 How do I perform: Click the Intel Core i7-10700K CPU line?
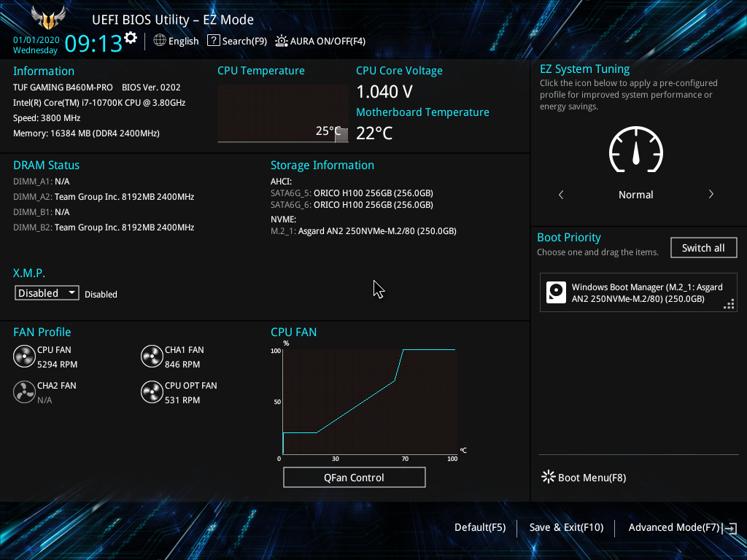(x=99, y=102)
